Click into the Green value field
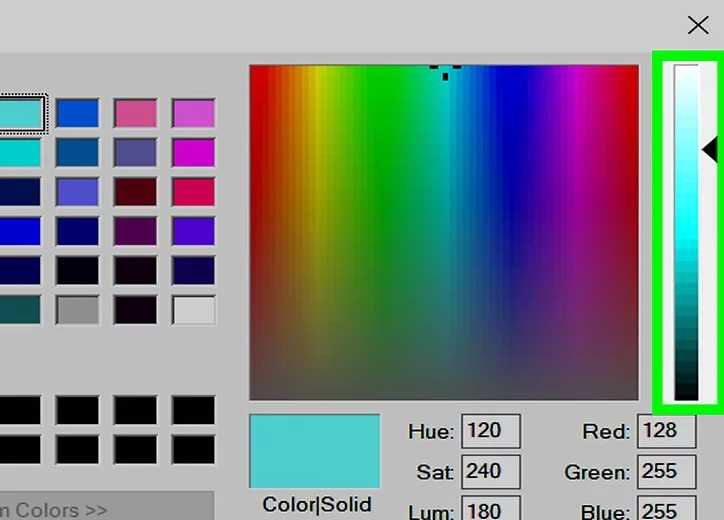The width and height of the screenshot is (724, 520). (665, 471)
